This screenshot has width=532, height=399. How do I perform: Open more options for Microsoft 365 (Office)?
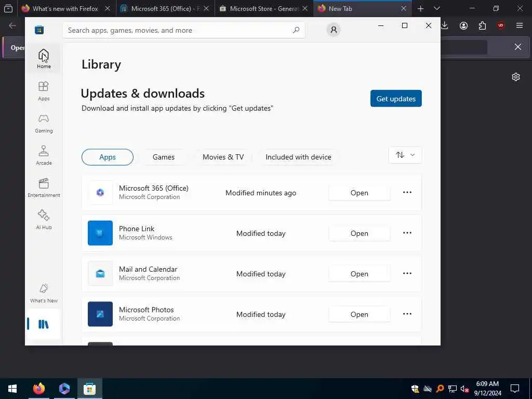click(x=407, y=192)
